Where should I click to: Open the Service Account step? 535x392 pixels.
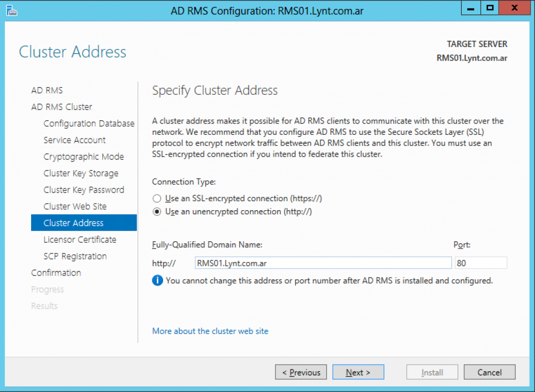(x=75, y=140)
